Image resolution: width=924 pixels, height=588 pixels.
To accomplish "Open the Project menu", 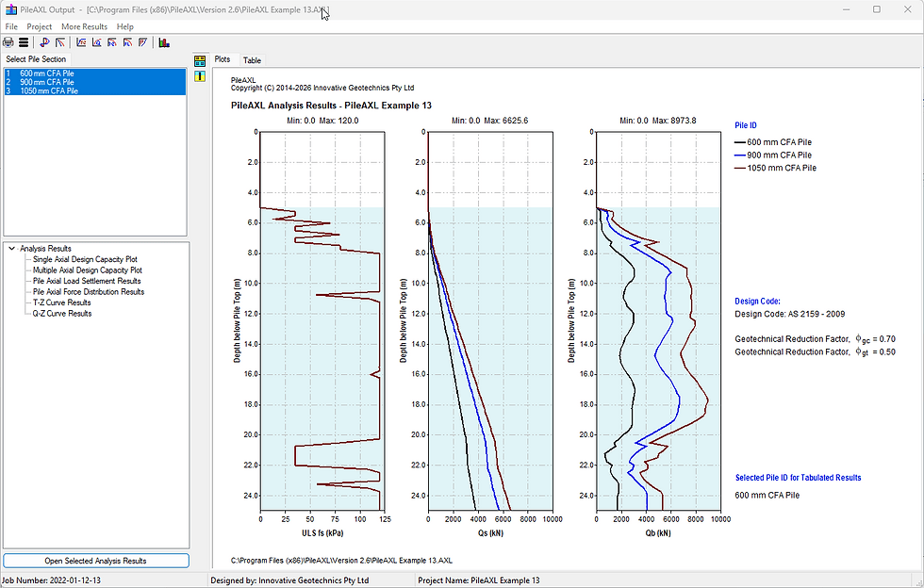I will click(x=39, y=26).
